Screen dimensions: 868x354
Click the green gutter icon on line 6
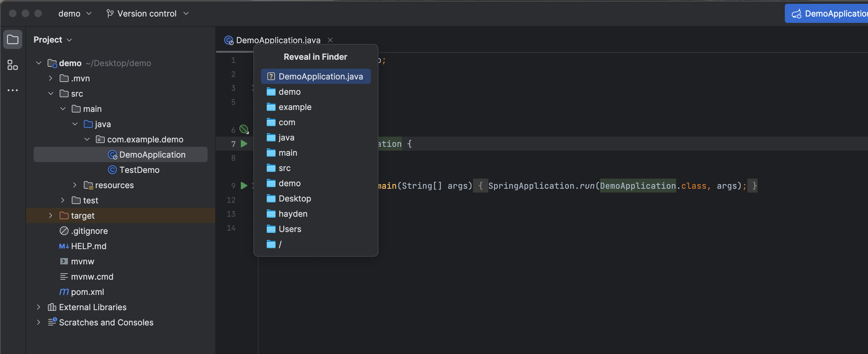(x=244, y=129)
